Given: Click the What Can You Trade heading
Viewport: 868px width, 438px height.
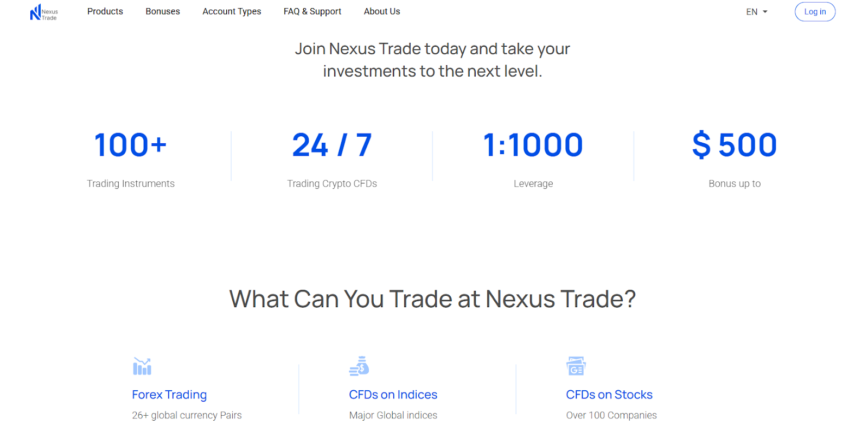Looking at the screenshot, I should tap(432, 299).
